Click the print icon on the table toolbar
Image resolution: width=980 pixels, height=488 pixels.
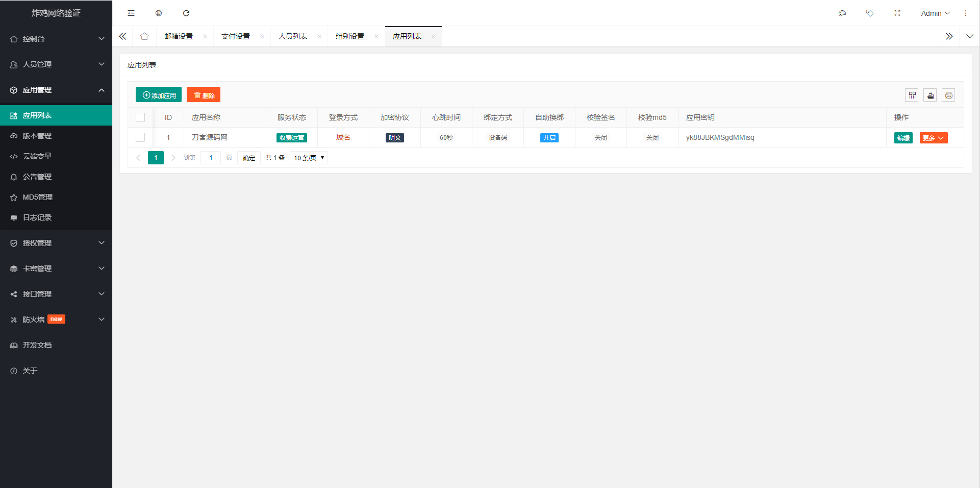click(948, 95)
